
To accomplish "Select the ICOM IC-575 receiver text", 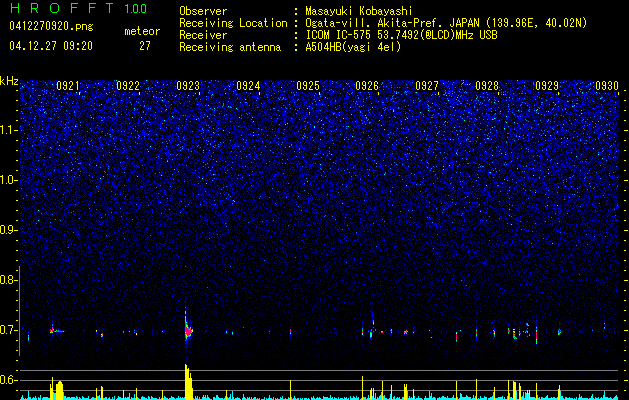I will click(401, 35).
